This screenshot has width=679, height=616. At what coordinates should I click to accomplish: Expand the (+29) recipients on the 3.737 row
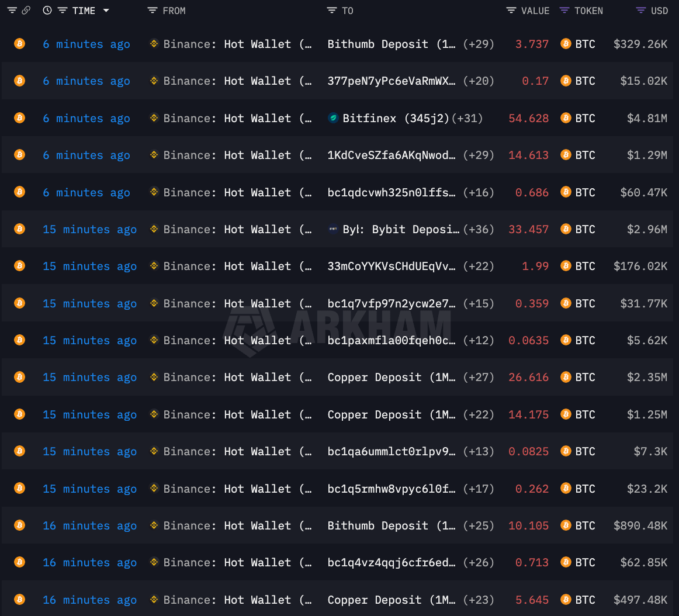tap(479, 44)
